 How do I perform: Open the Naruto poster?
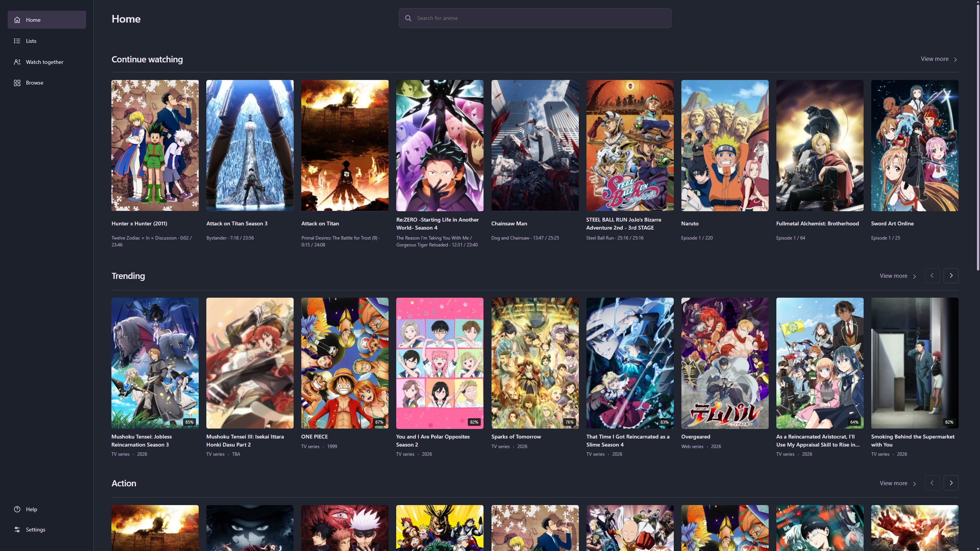(x=725, y=145)
